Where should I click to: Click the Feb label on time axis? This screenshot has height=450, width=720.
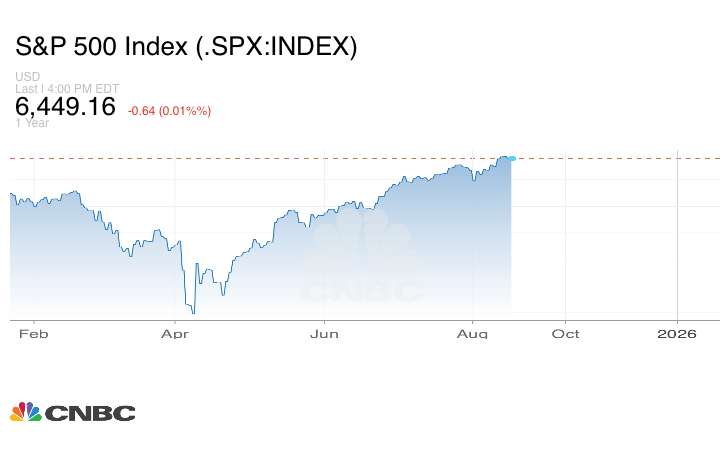pyautogui.click(x=34, y=333)
